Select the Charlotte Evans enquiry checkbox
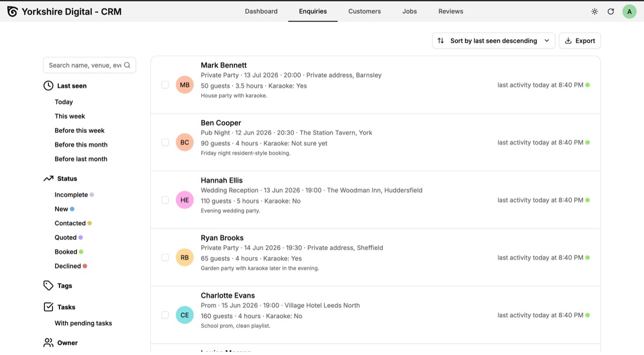This screenshot has height=355, width=644. [x=165, y=315]
